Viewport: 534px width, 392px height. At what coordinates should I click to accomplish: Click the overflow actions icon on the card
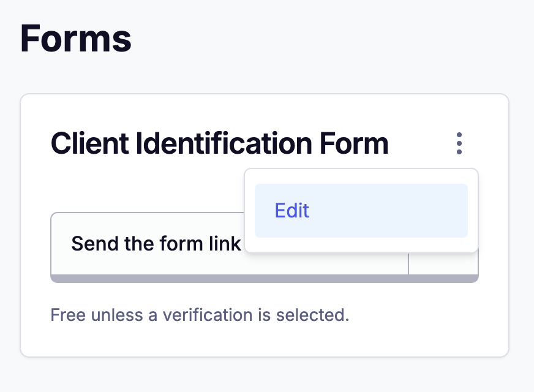point(459,144)
